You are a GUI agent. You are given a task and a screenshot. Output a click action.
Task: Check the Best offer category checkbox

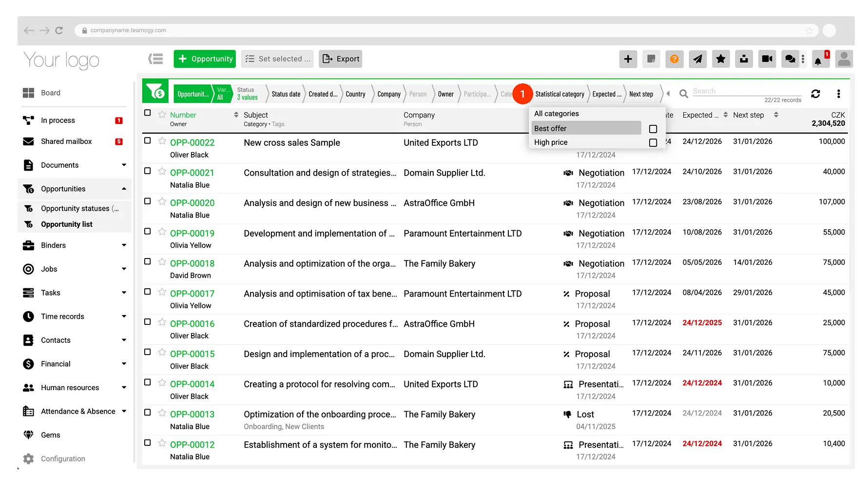coord(653,129)
